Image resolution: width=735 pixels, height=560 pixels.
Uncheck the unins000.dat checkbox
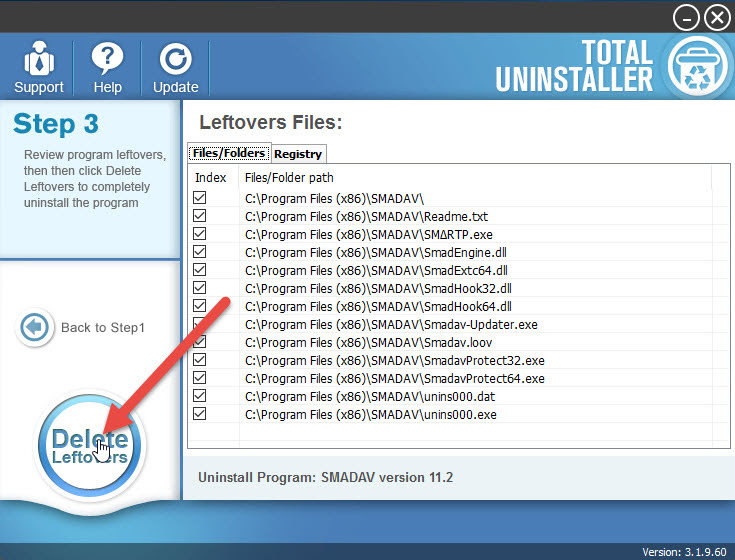(x=200, y=396)
